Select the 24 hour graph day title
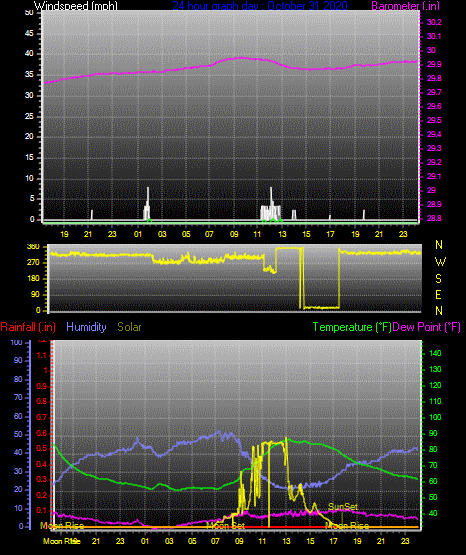This screenshot has height=555, width=466. tap(260, 6)
